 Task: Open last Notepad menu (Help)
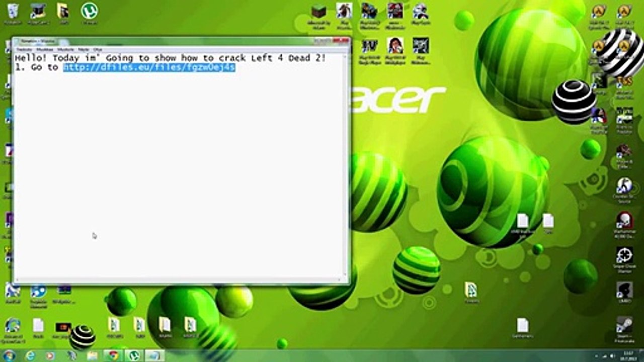pos(98,50)
